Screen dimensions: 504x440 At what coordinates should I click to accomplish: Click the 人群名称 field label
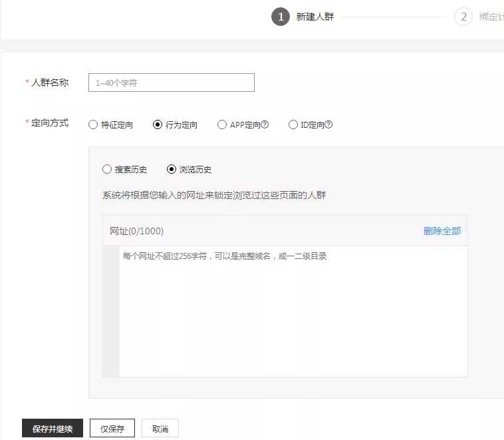(50, 83)
